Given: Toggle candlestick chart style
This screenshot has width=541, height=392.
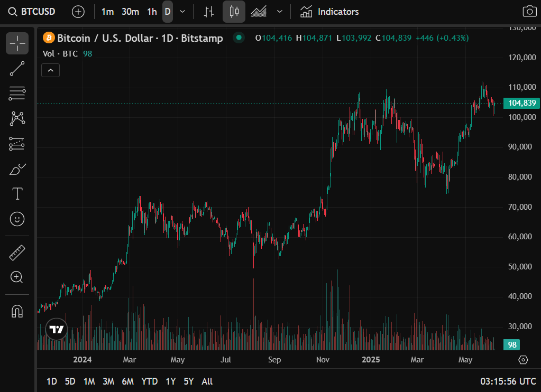Looking at the screenshot, I should coord(234,12).
